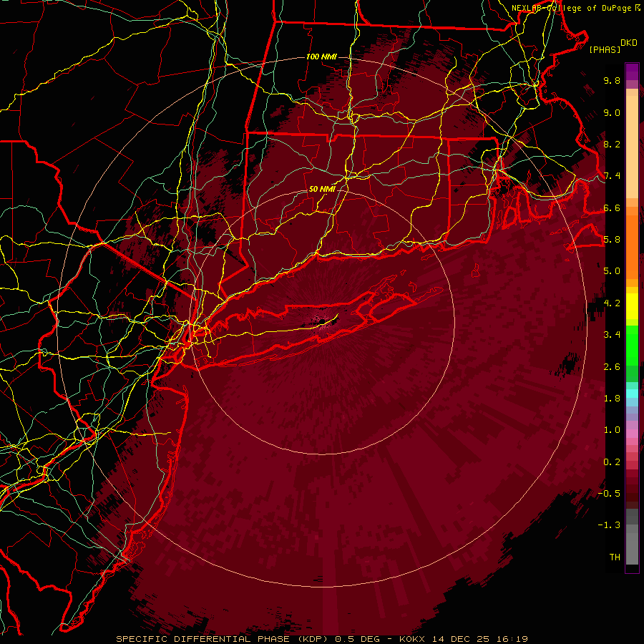Click the 3.4 scale value
This screenshot has height=644, width=644.
pos(612,335)
